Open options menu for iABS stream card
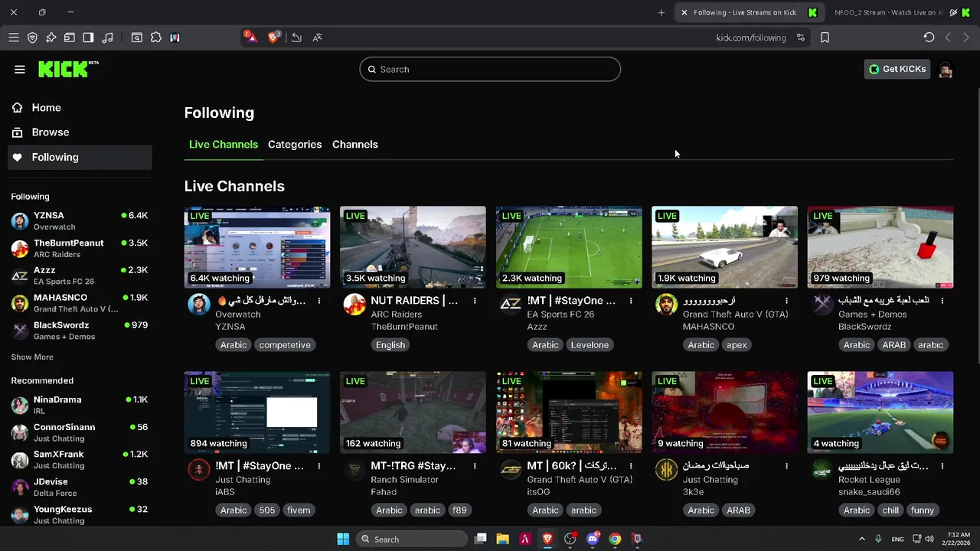 (x=319, y=466)
